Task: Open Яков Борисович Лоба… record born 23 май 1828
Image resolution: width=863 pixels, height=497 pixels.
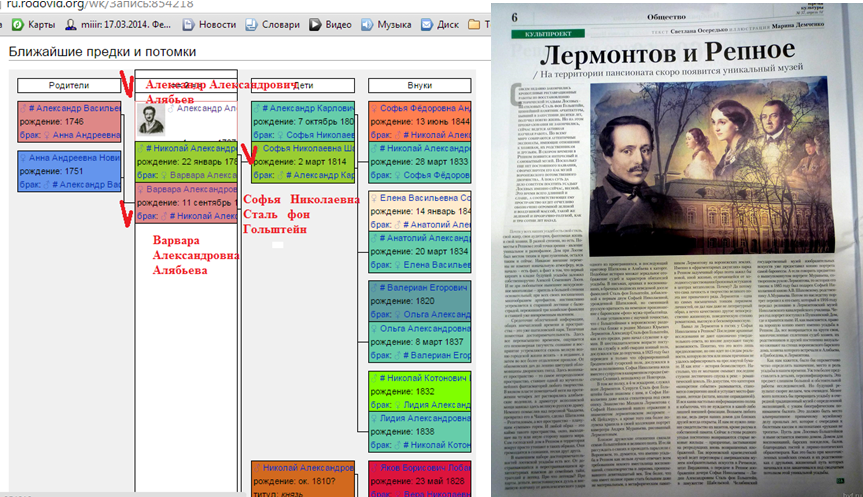Action: tap(425, 468)
